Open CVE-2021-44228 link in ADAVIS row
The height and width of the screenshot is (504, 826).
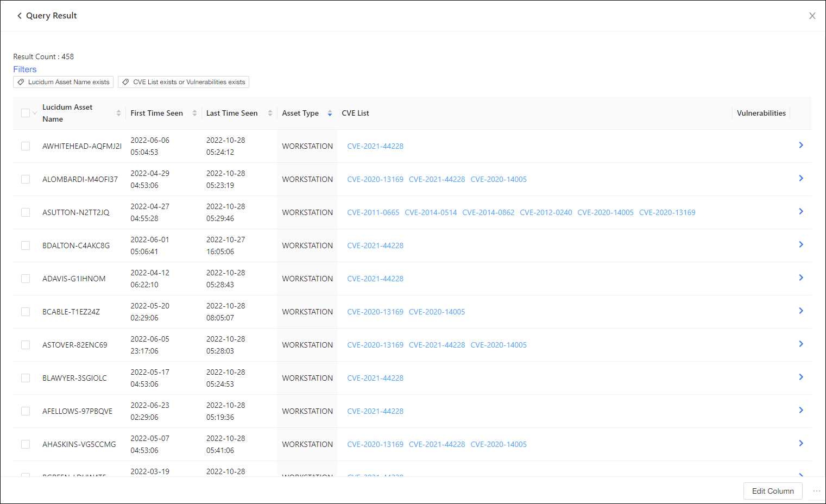pos(375,279)
